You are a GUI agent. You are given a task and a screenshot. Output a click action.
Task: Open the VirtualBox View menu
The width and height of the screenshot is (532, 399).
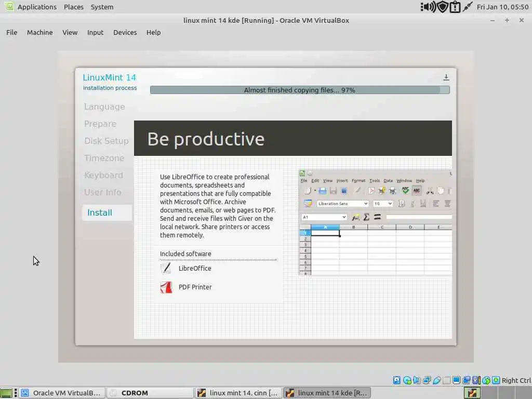tap(70, 32)
